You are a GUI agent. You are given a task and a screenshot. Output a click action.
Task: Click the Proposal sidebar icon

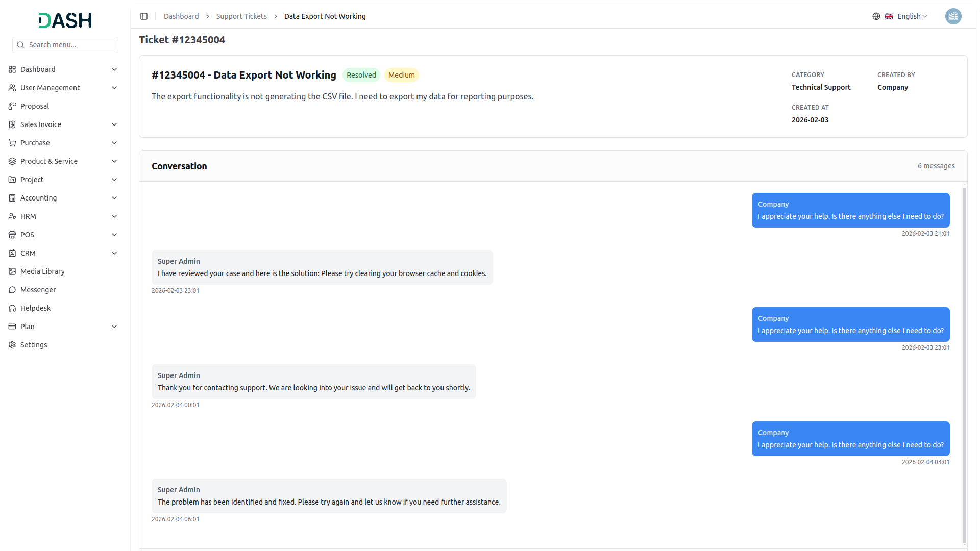(12, 106)
